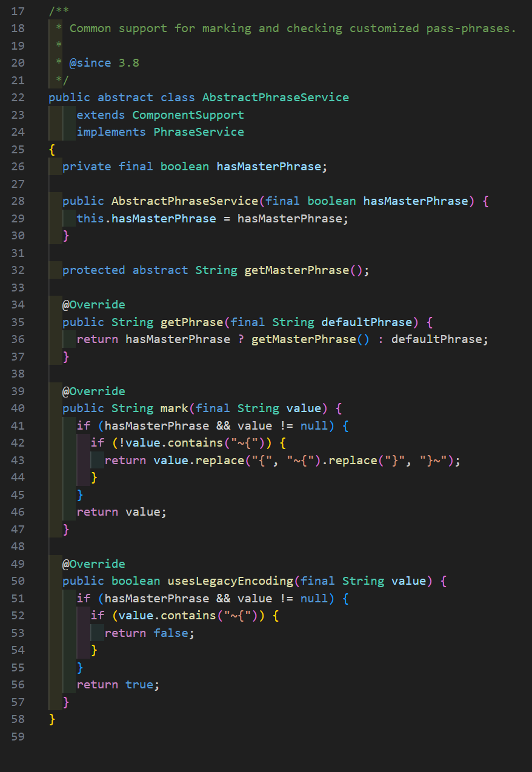This screenshot has height=772, width=532.
Task: Click the string literal "}~" on line 43
Action: coord(434,461)
